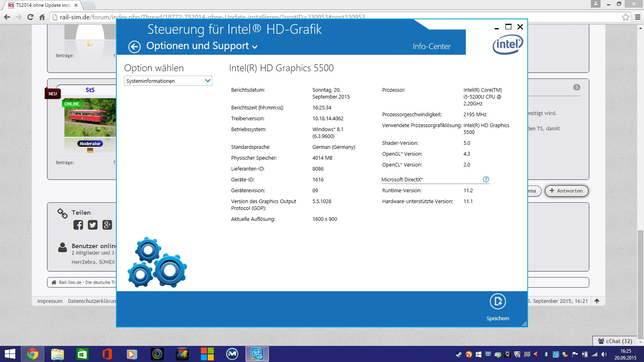Bookmark this page with the star icon
The height and width of the screenshot is (362, 644).
coord(625,17)
